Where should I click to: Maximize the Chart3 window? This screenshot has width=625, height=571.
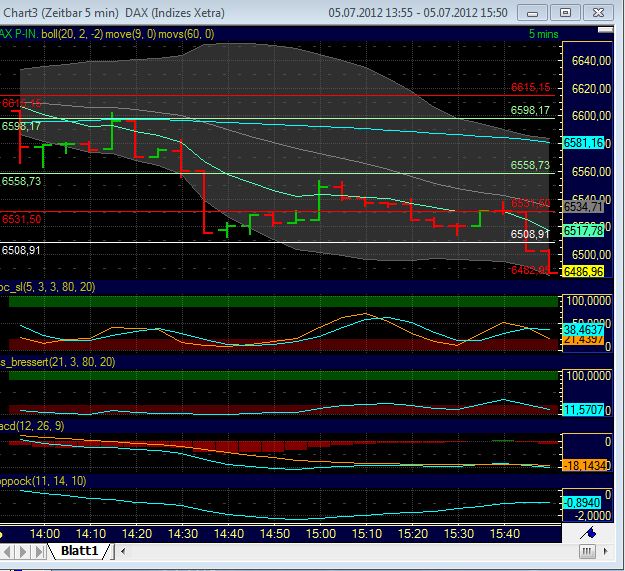565,13
